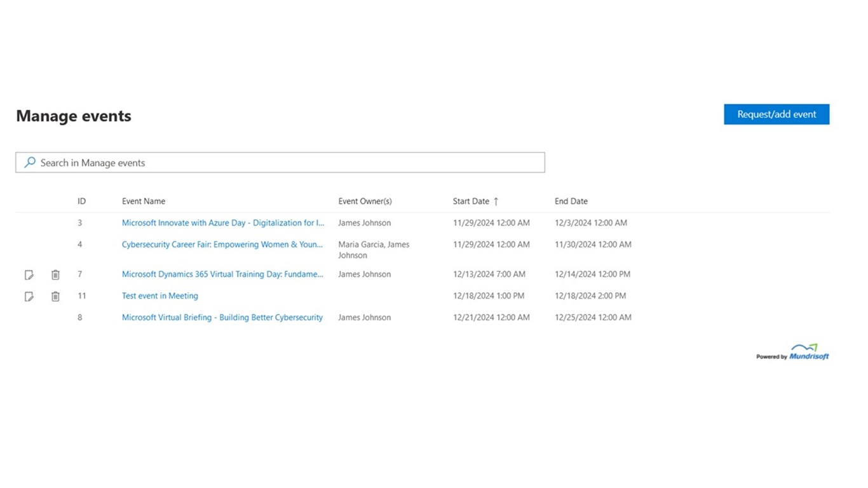Click start date 12/21/2024 12:00 AM

[x=491, y=318]
